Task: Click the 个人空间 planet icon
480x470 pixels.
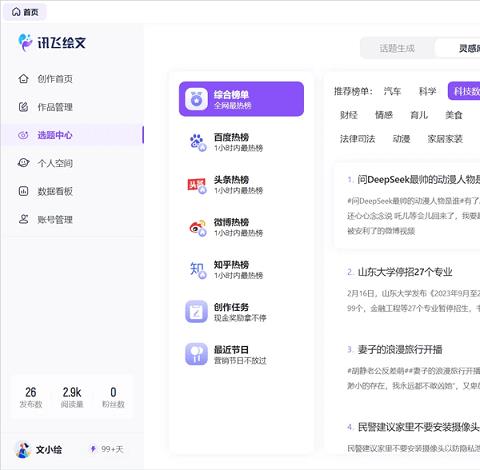Action: [23, 163]
